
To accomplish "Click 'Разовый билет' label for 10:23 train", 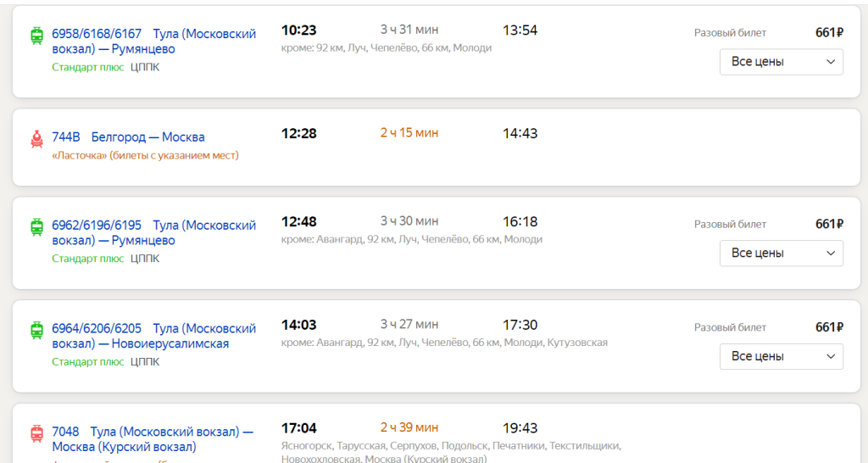I will click(730, 33).
